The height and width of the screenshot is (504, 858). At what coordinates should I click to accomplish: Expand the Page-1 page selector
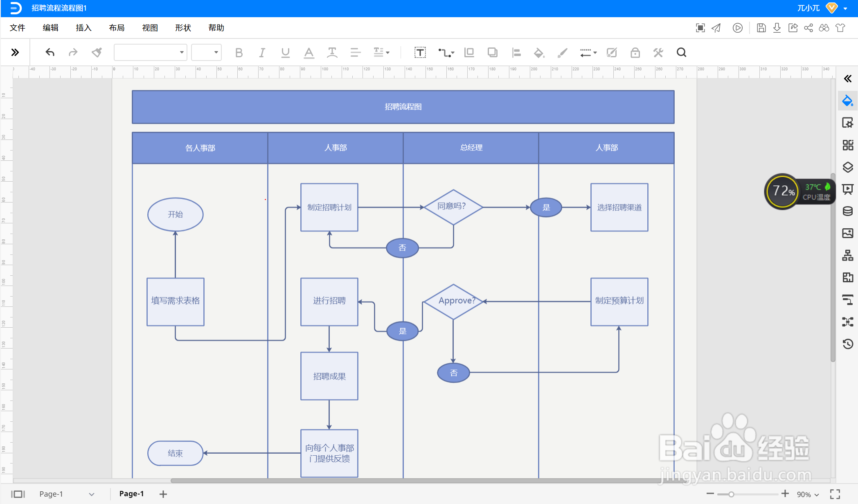[x=91, y=494]
